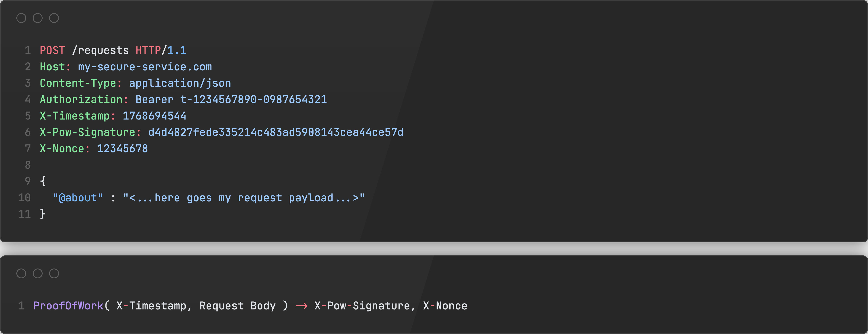
Task: Click the middle circle in the top code window
Action: click(x=38, y=18)
